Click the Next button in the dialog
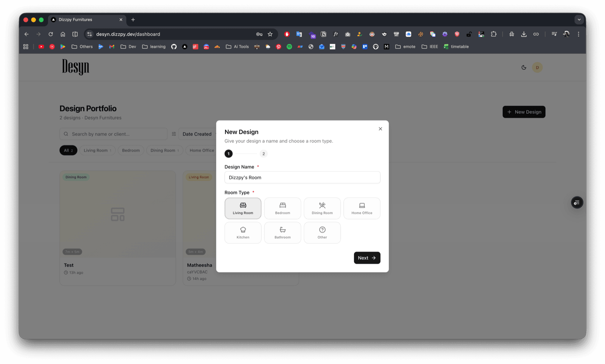Image resolution: width=605 pixels, height=364 pixels. click(x=367, y=258)
